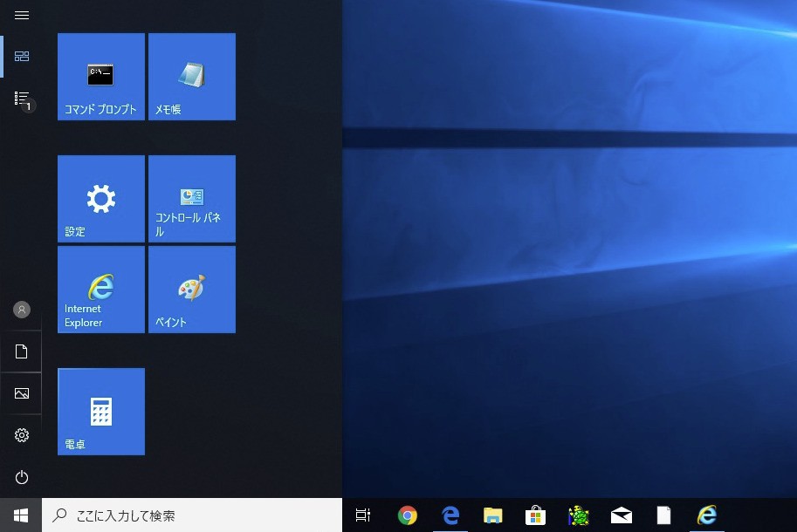Show recently added apps list
797x532 pixels.
[21, 99]
